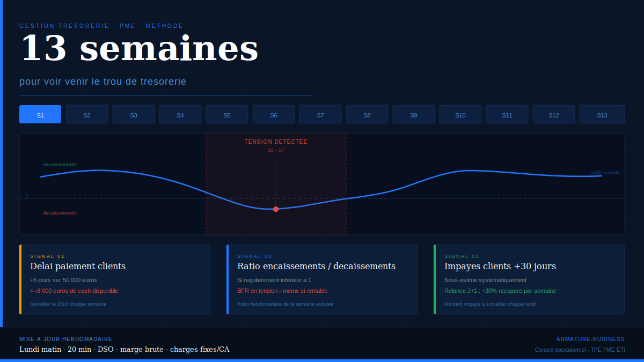Open Signal 01 Delai paiement clients card
644x362 pixels.
[x=115, y=279]
